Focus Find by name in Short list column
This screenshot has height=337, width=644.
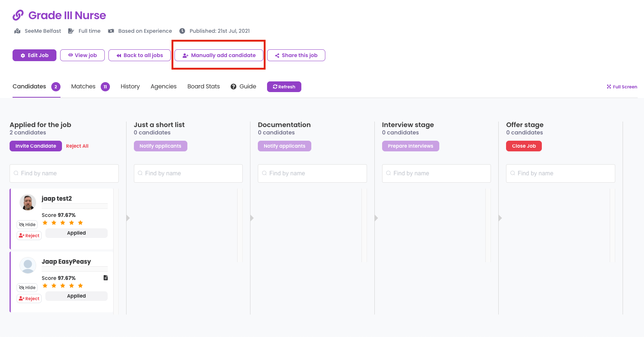coord(188,173)
